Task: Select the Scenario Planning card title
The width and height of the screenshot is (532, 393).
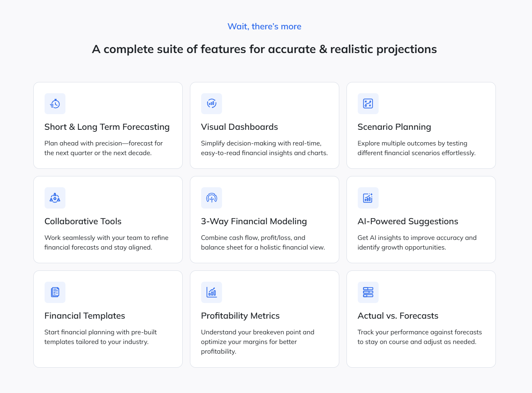Action: (394, 127)
